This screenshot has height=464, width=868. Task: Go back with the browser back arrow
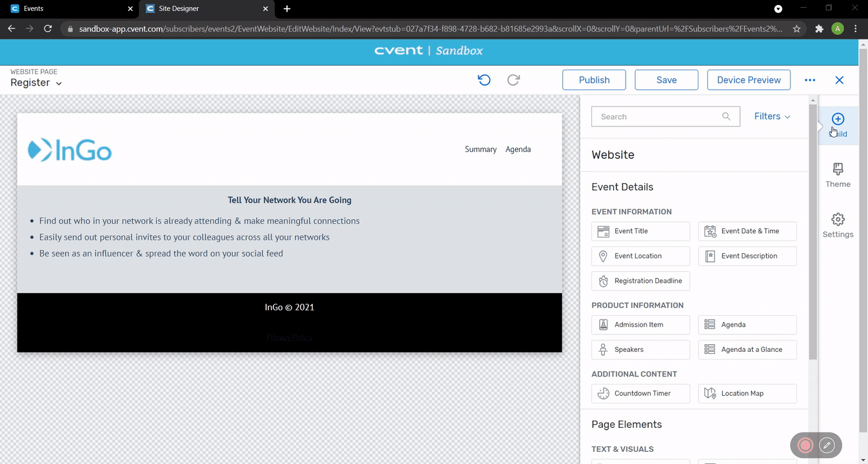[12, 28]
